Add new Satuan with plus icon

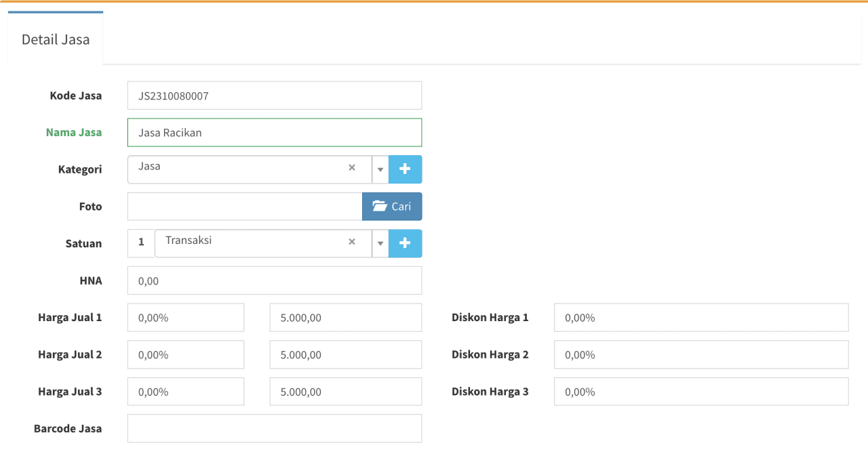(405, 243)
